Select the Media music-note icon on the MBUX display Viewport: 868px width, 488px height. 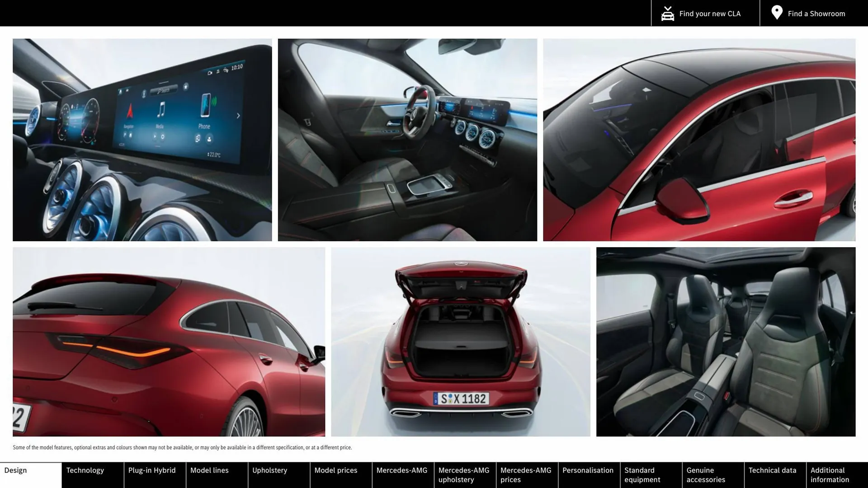pyautogui.click(x=162, y=108)
